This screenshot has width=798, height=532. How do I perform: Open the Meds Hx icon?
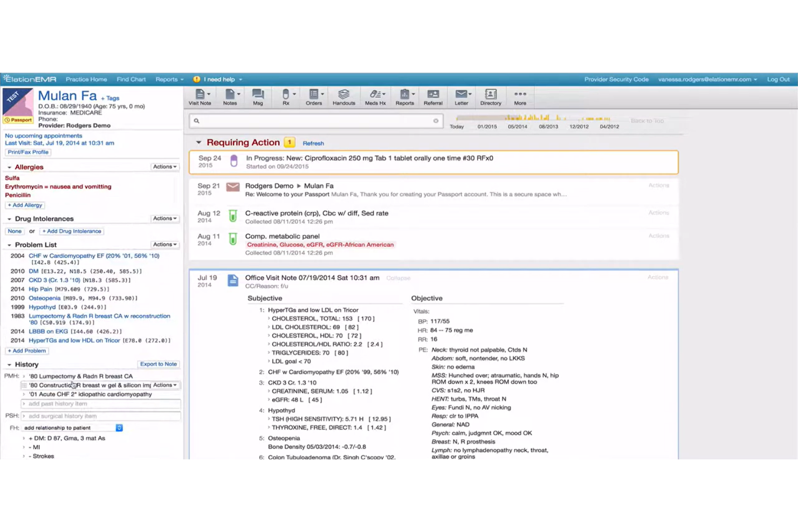point(375,98)
